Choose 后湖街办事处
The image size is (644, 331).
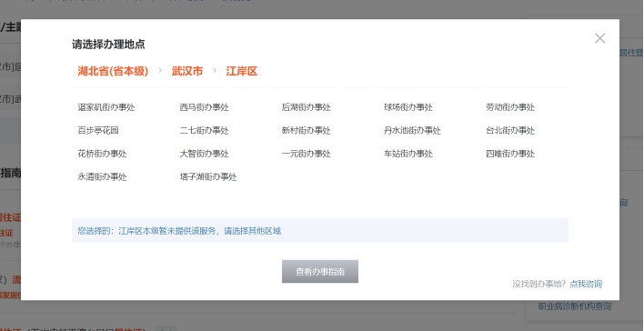point(306,107)
